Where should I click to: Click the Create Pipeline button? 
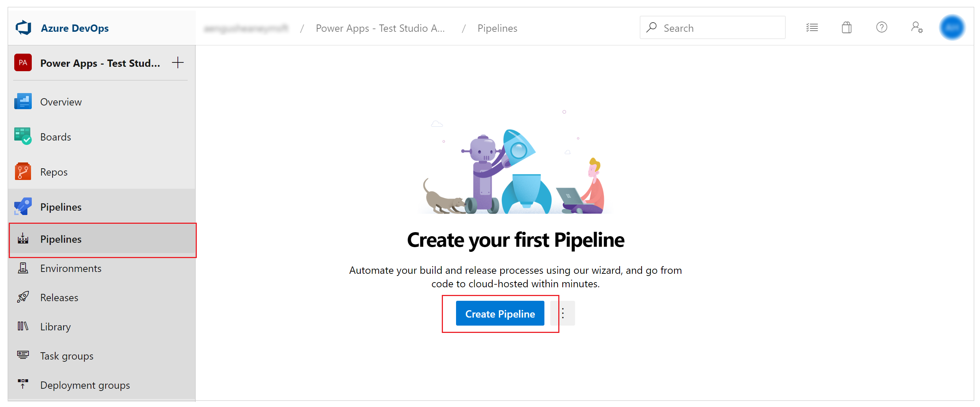(499, 314)
